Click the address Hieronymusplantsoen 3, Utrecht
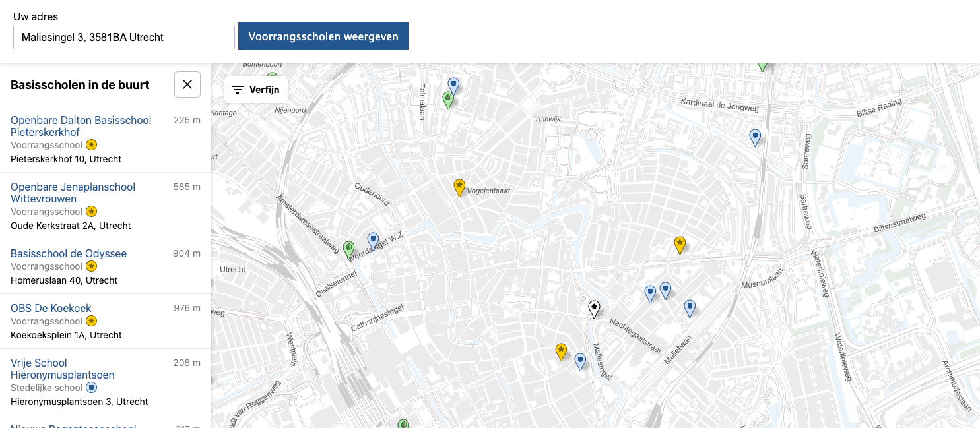Image resolution: width=980 pixels, height=428 pixels. click(79, 402)
